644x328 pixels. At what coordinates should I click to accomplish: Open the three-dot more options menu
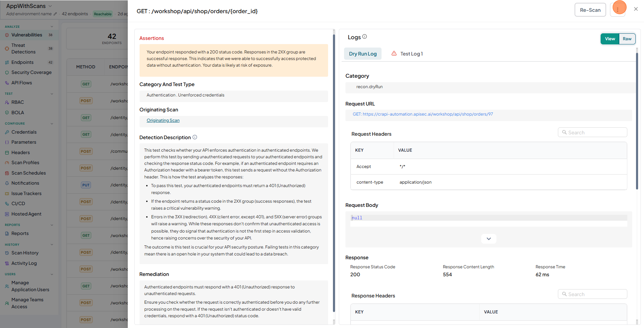click(618, 10)
